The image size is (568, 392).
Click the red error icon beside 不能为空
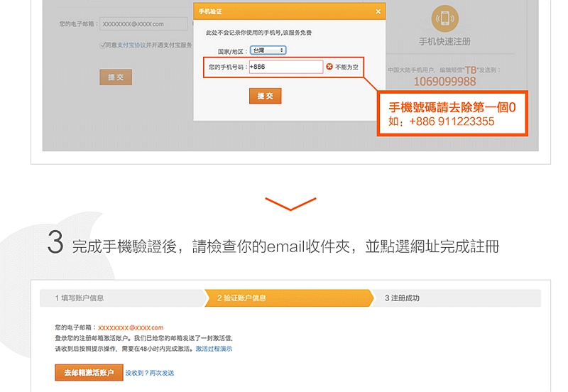coord(329,67)
